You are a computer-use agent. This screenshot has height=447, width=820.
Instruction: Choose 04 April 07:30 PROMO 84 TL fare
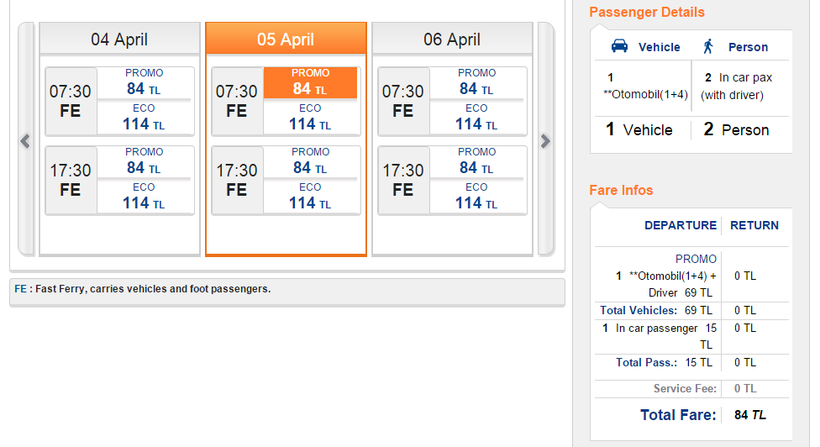pyautogui.click(x=144, y=83)
